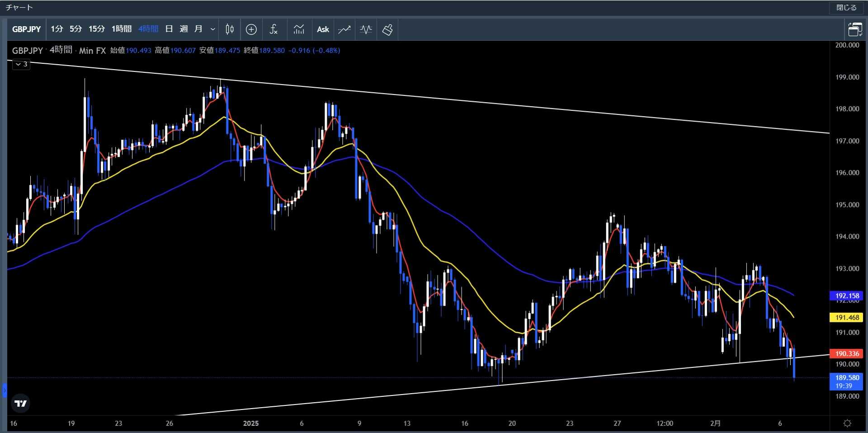This screenshot has width=868, height=433.
Task: Click the left edge panel expand handle
Action: point(5,390)
